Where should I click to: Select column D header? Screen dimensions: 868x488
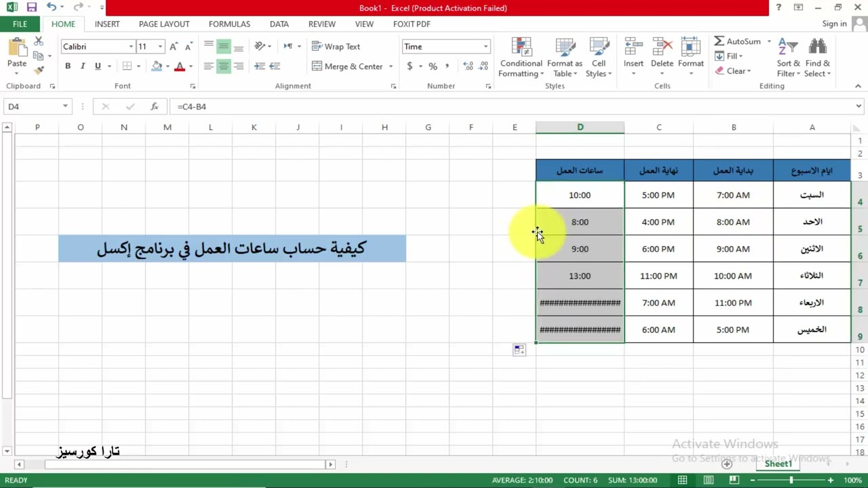click(580, 127)
